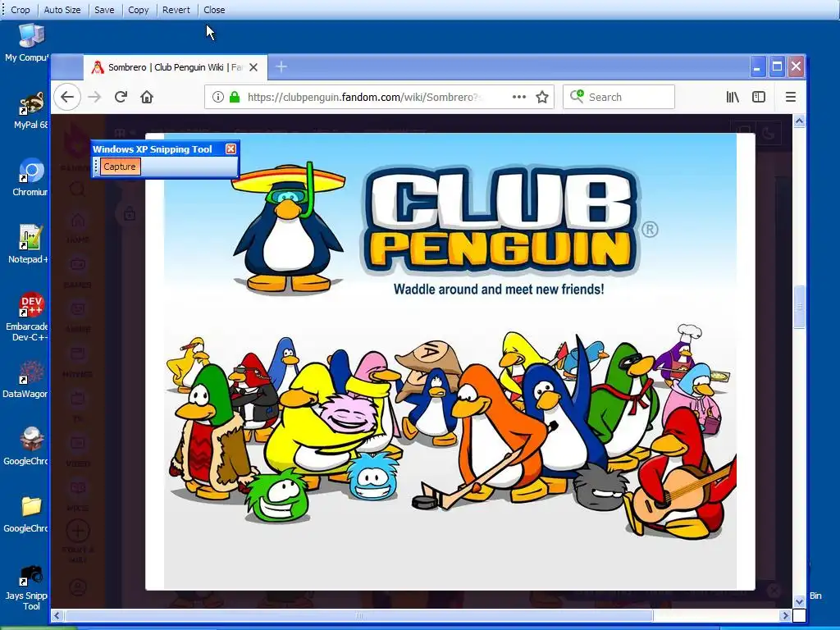This screenshot has width=840, height=630.
Task: Click the page's vertical scrollbar thumb
Action: [799, 307]
